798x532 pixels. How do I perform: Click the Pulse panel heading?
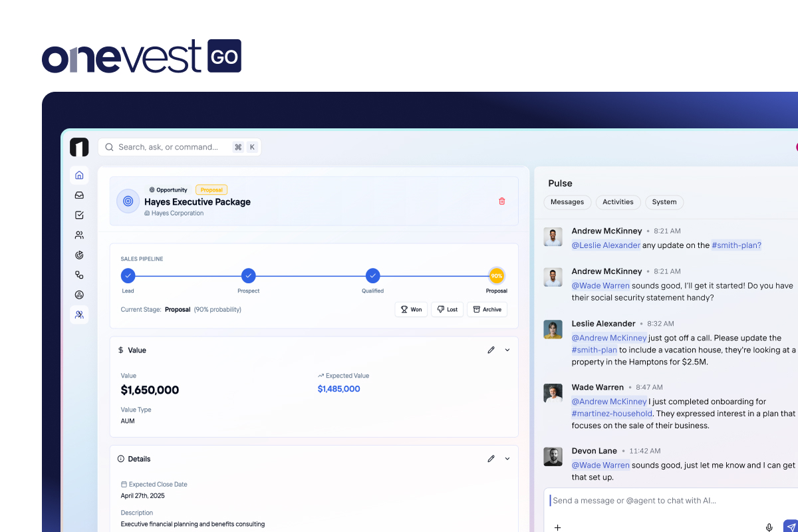(560, 184)
